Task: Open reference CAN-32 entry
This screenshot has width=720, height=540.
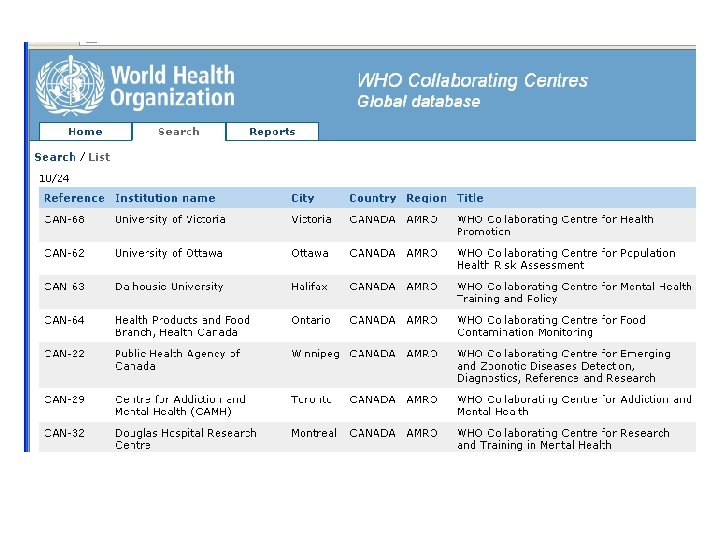Action: click(x=64, y=433)
